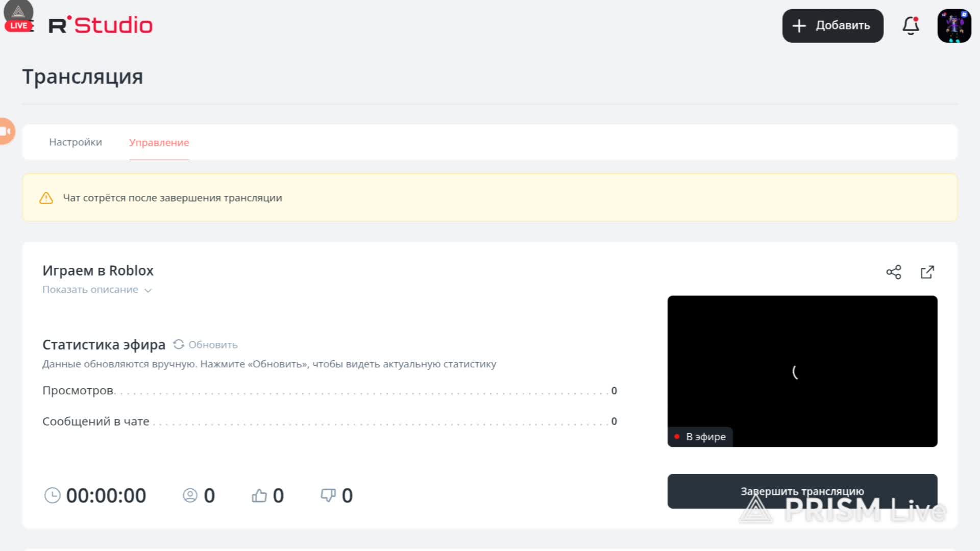Select the Управление tab

coord(159,143)
